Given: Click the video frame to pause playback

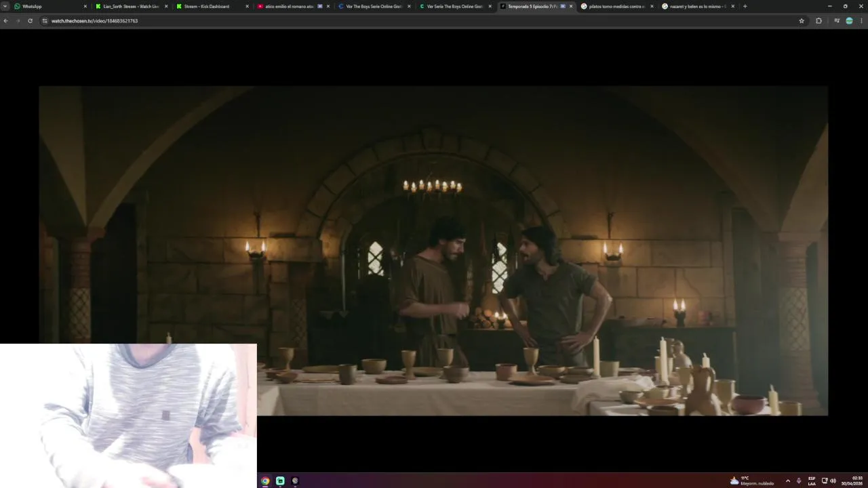Looking at the screenshot, I should 433,251.
